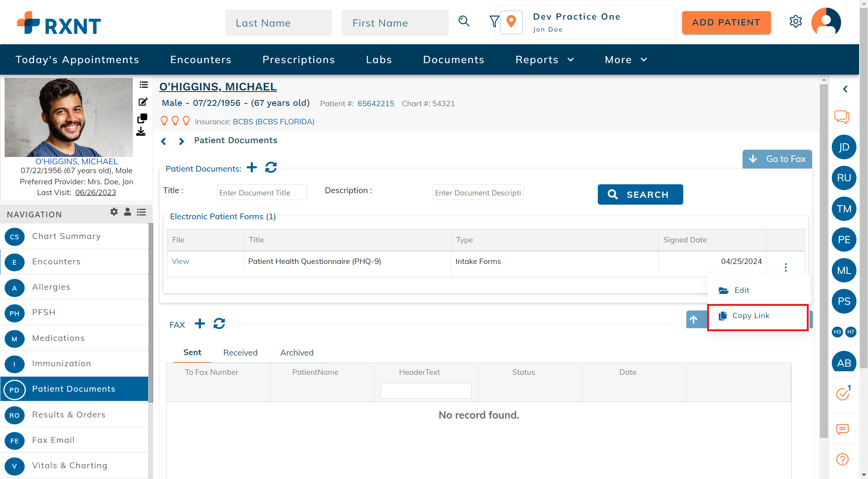The image size is (868, 479).
Task: Switch to the Received fax tab
Action: click(241, 352)
